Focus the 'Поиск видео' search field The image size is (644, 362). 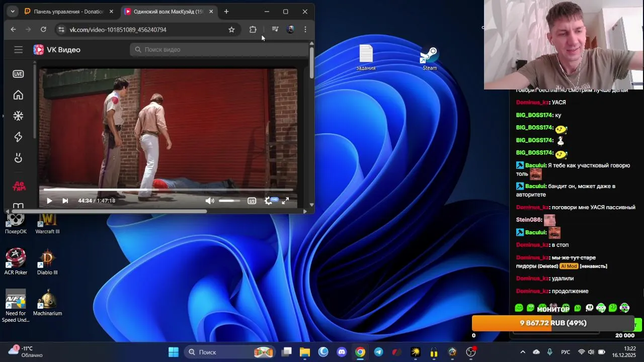click(x=219, y=49)
